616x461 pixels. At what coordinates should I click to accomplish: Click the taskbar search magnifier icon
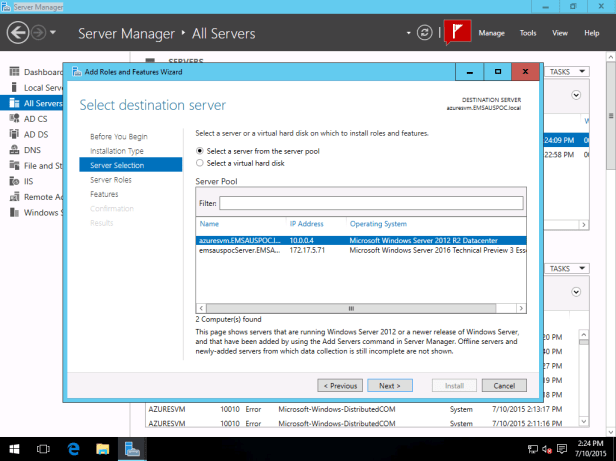(45, 449)
